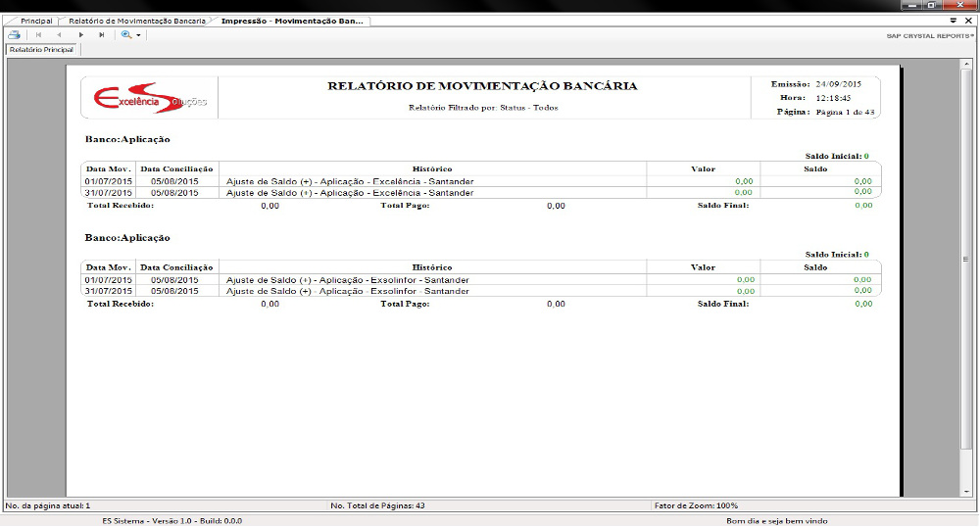Jump to the last report page

pyautogui.click(x=101, y=34)
